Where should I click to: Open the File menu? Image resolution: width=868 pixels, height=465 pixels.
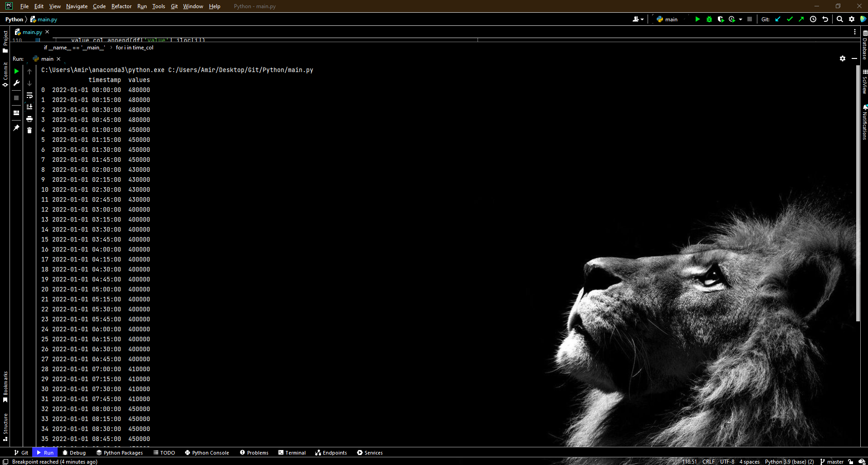[x=24, y=6]
